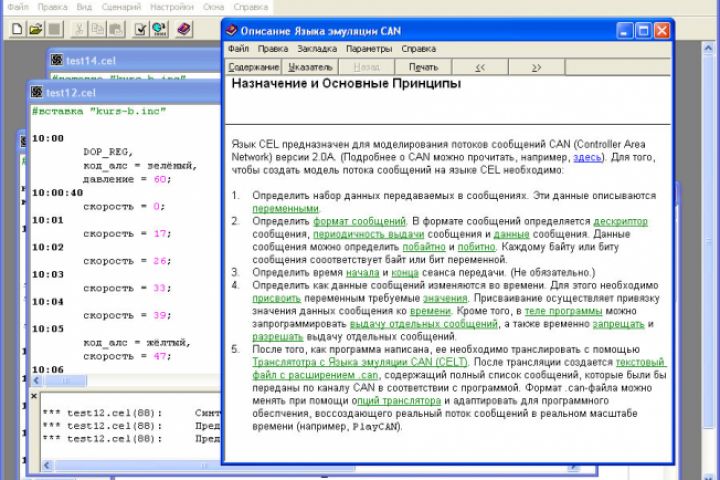This screenshot has width=720, height=480.
Task: Maximize the help window
Action: (x=643, y=31)
